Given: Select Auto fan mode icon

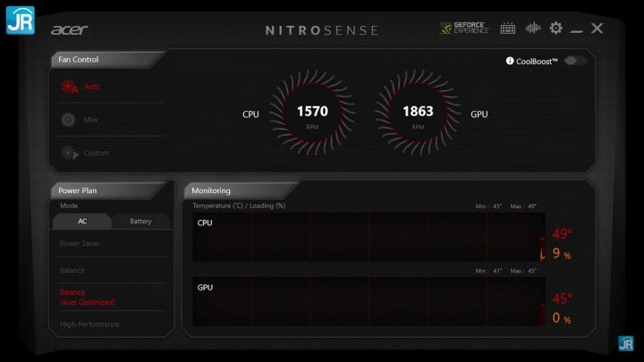Looking at the screenshot, I should point(69,87).
